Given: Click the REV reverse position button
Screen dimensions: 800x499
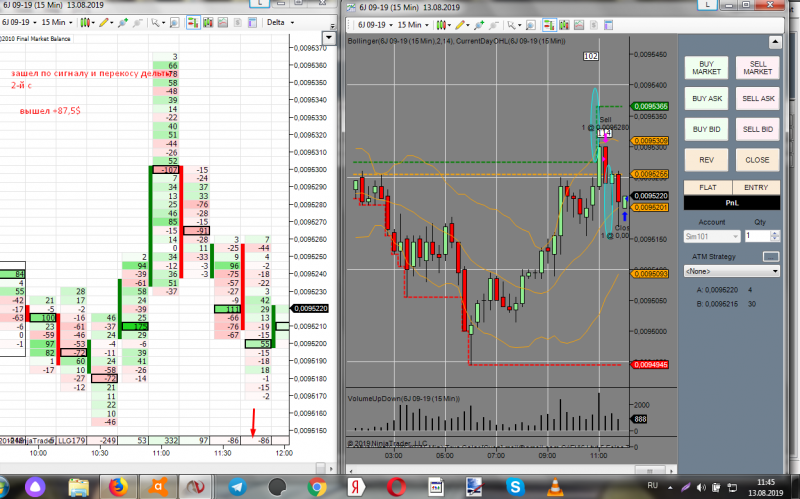Looking at the screenshot, I should 706,160.
